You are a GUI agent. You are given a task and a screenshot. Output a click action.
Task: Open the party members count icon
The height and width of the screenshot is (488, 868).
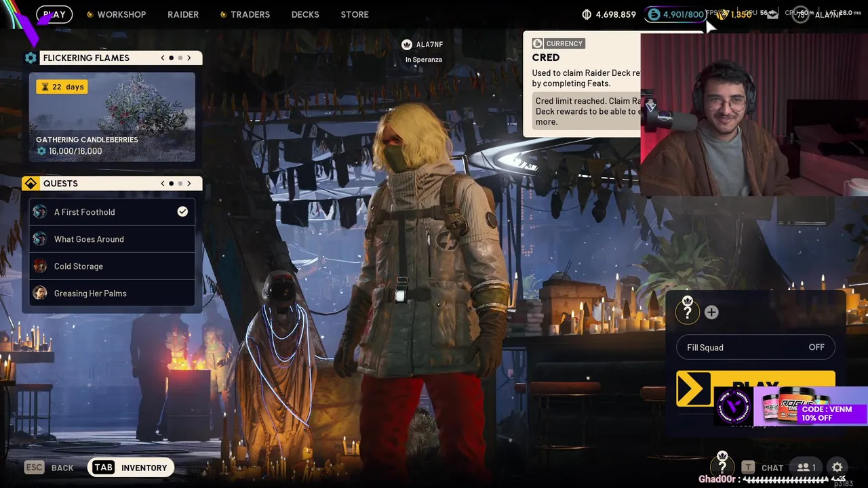click(806, 468)
